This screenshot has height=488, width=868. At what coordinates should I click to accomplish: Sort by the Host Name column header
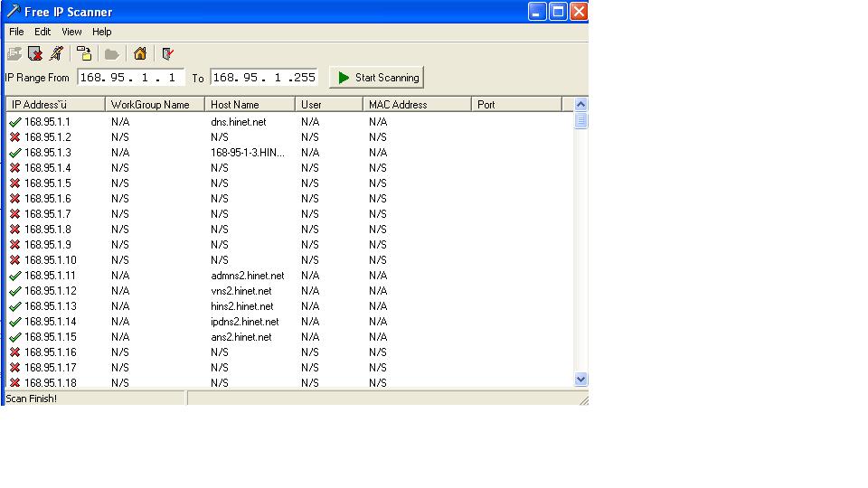point(250,105)
